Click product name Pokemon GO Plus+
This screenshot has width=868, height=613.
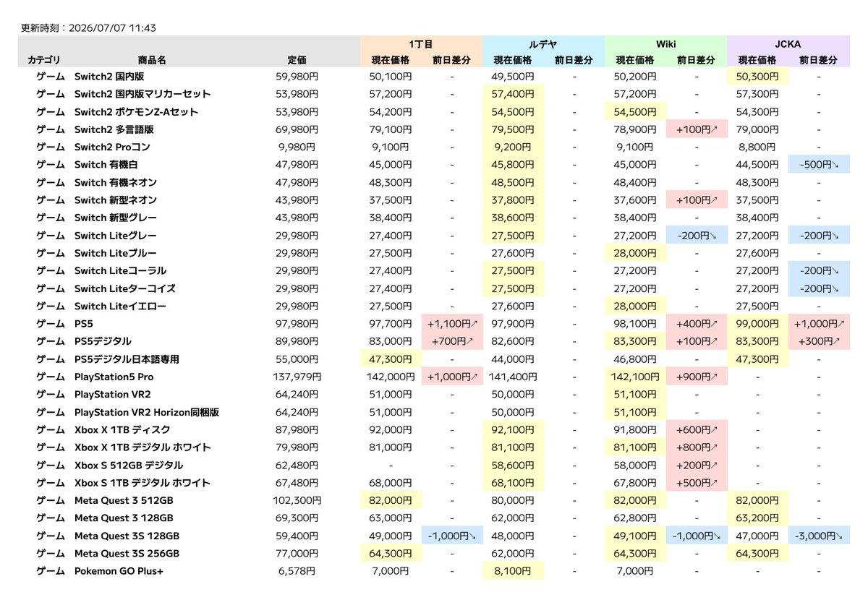pyautogui.click(x=119, y=571)
